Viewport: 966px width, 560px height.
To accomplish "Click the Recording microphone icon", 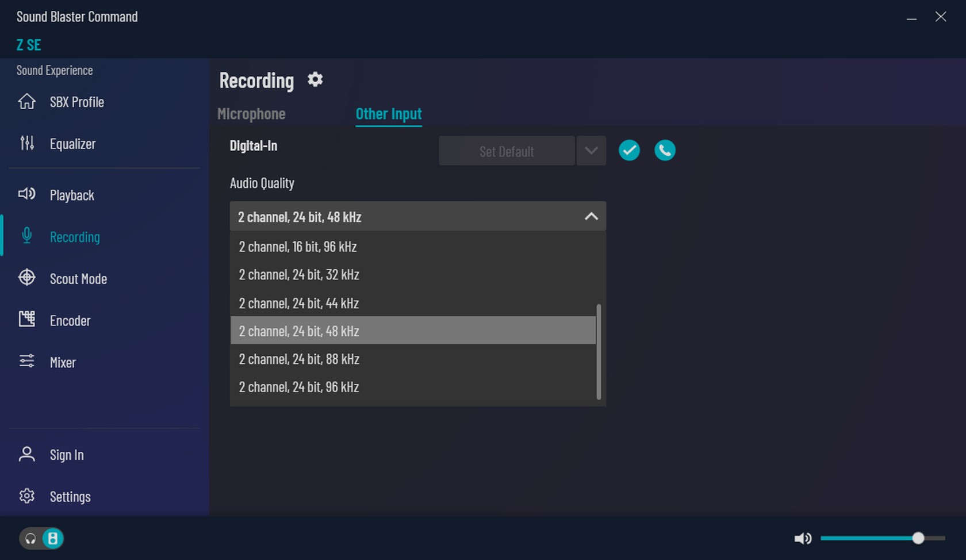I will 26,236.
